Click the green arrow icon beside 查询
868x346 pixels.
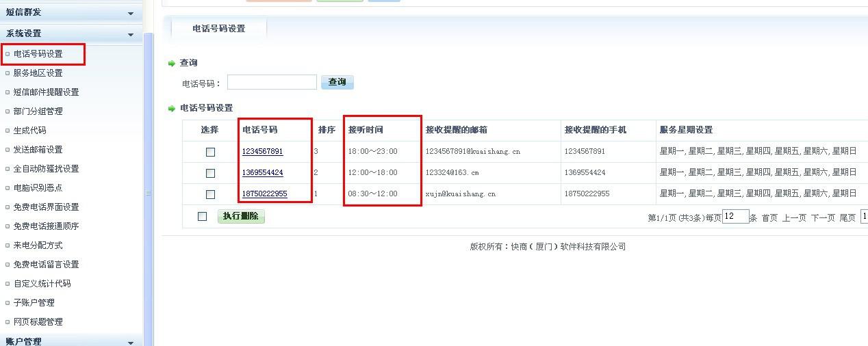[x=171, y=64]
